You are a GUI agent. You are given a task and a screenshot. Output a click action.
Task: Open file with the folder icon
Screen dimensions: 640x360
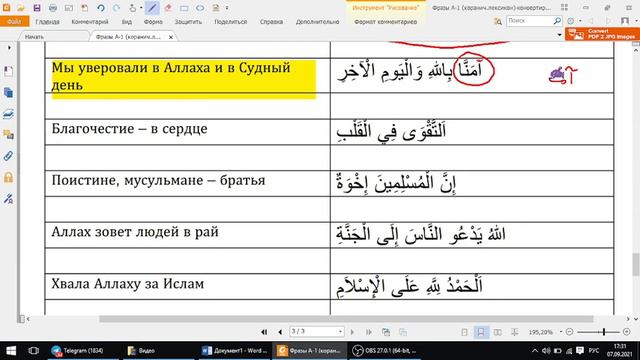point(21,8)
